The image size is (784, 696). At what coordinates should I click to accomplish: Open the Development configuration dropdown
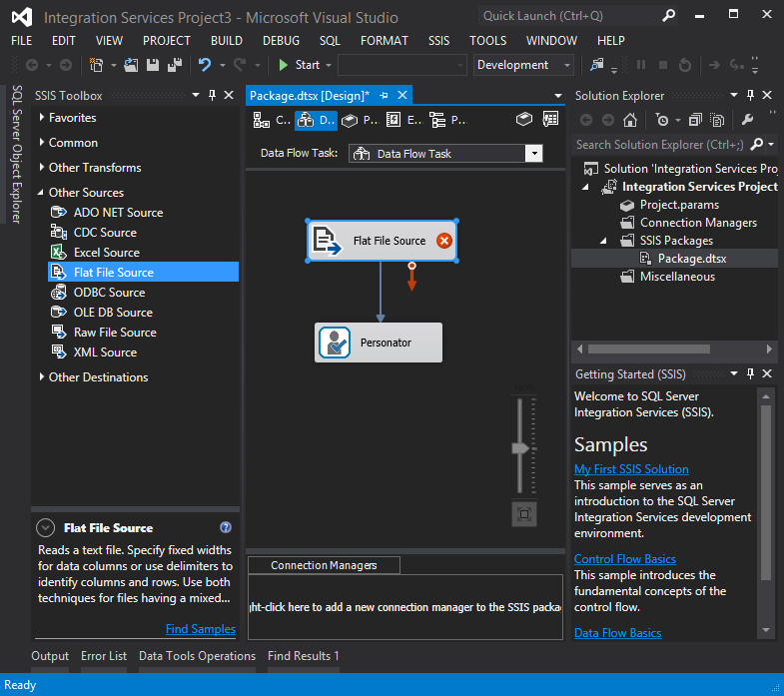pyautogui.click(x=567, y=65)
